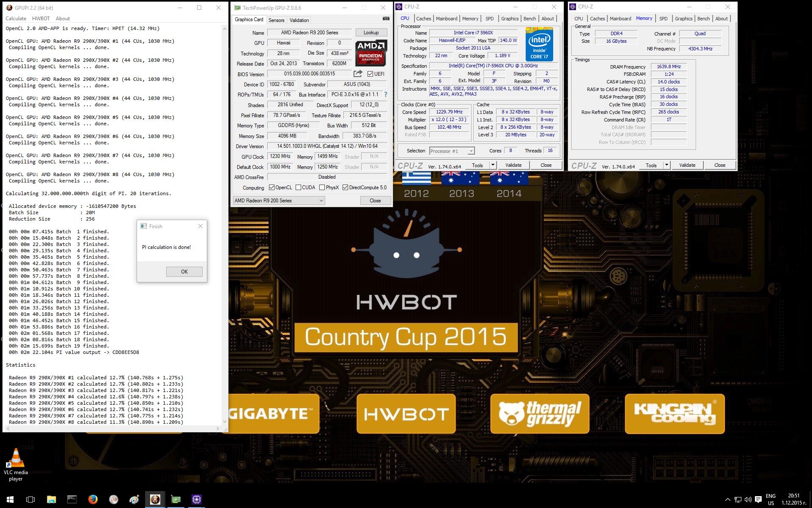This screenshot has height=508, width=812.
Task: Toggle the OpenCL checkbox
Action: pyautogui.click(x=272, y=188)
